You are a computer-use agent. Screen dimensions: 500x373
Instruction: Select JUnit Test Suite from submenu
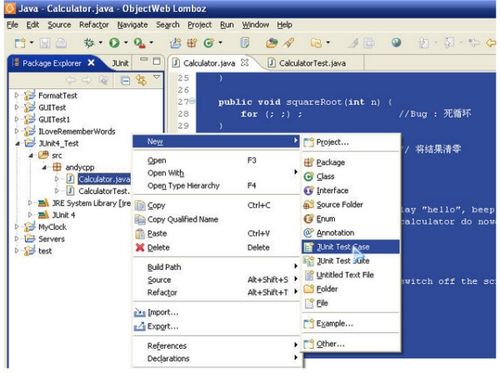(351, 261)
